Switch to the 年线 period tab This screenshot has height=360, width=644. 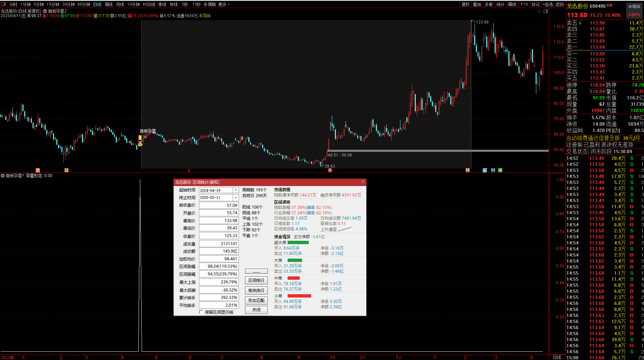coord(174,4)
